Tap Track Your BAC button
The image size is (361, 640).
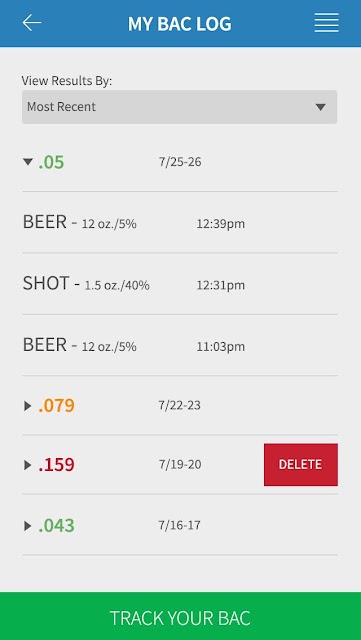click(x=180, y=616)
